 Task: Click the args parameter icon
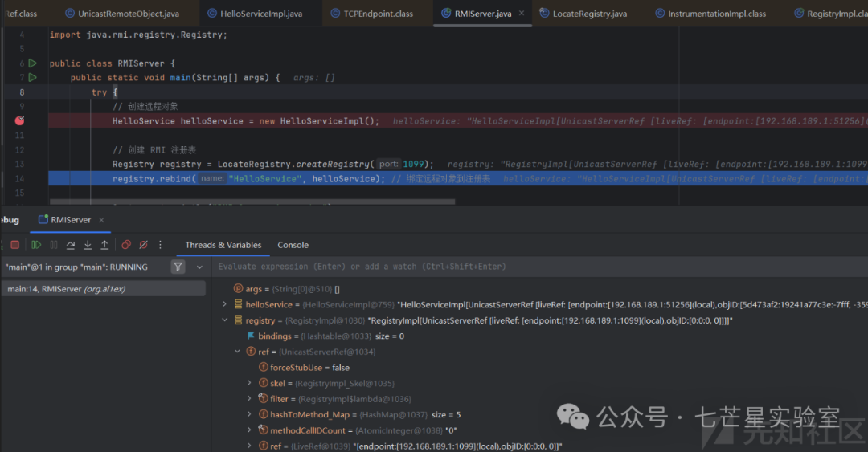238,288
